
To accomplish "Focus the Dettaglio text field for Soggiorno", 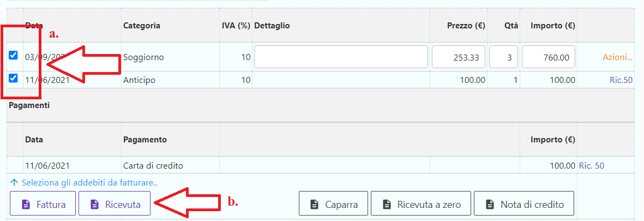I will (x=341, y=57).
